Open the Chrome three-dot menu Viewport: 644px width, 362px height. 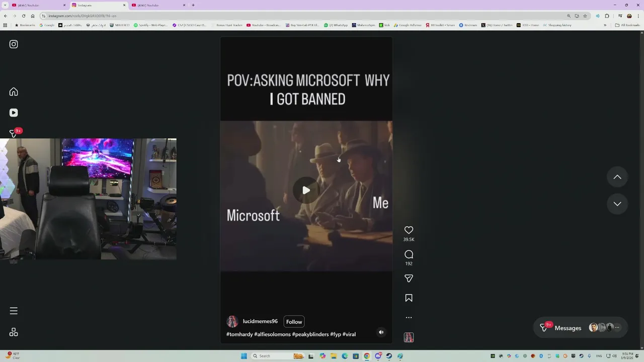tap(639, 16)
